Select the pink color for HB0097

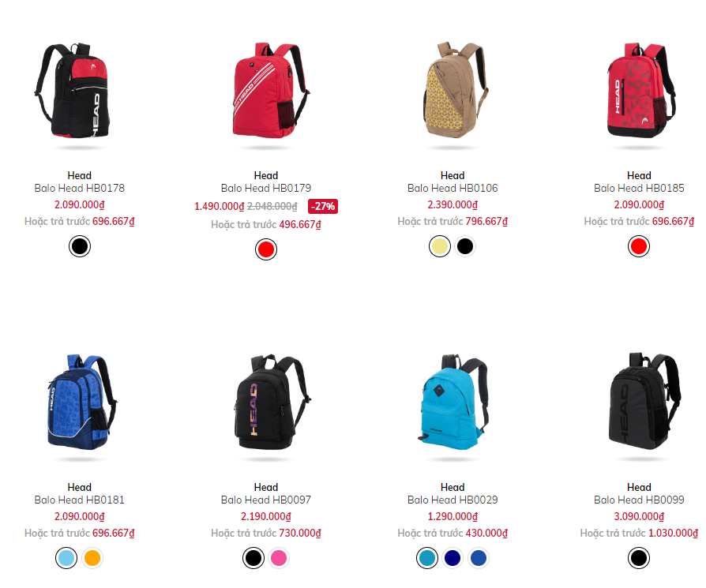(x=279, y=558)
